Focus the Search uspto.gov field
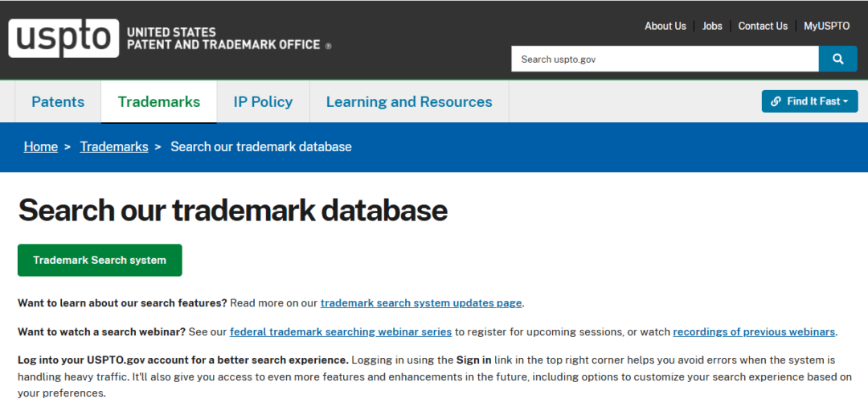 click(x=665, y=59)
